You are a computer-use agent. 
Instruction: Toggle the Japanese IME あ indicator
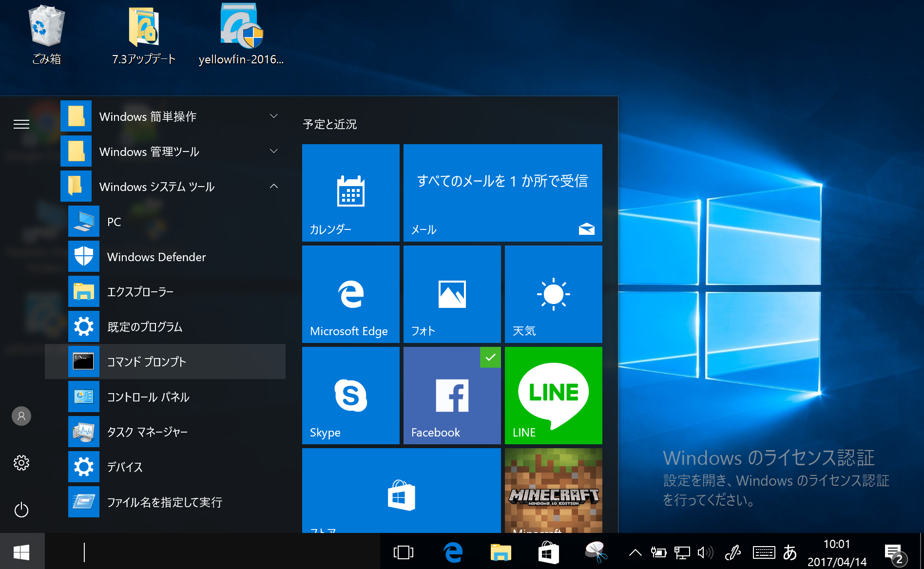pos(790,552)
